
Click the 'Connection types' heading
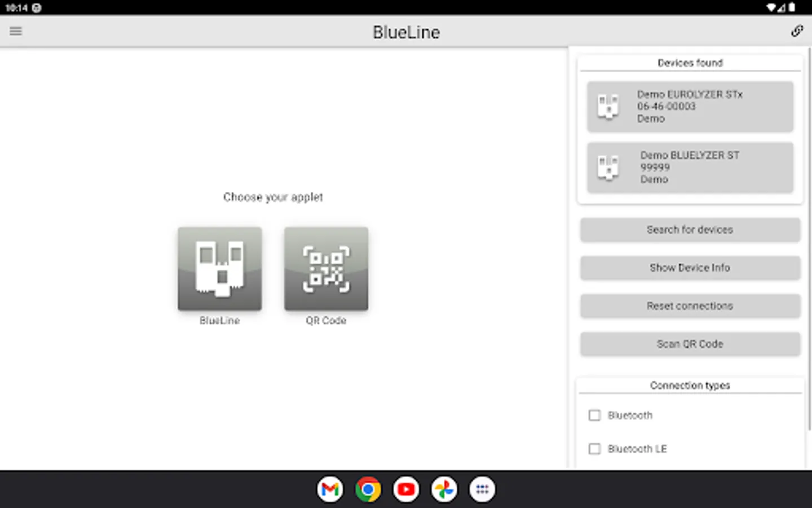tap(690, 386)
